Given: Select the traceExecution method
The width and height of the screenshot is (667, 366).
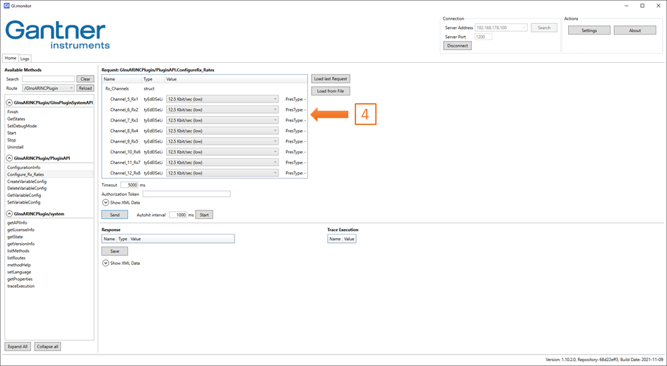Looking at the screenshot, I should tap(21, 286).
